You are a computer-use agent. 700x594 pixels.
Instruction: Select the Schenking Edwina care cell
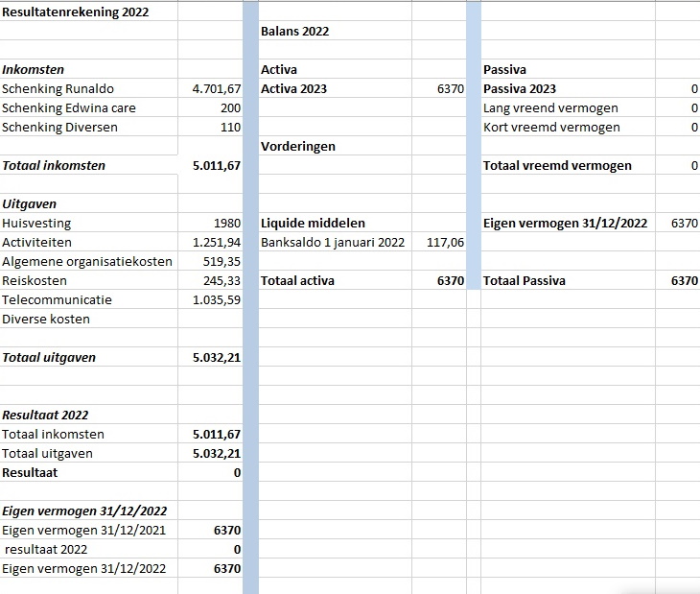[x=69, y=107]
